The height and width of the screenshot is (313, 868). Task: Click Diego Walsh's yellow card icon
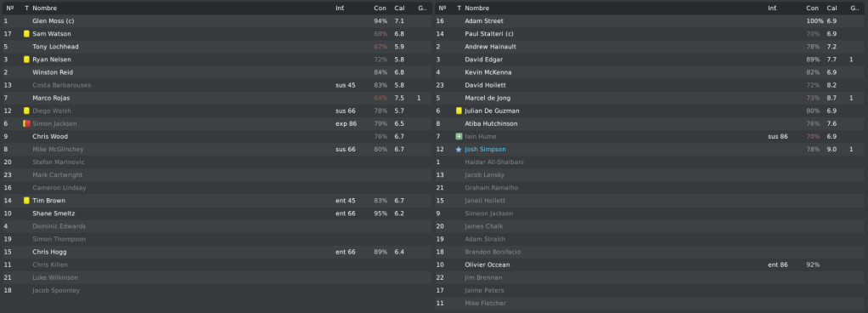tap(26, 111)
